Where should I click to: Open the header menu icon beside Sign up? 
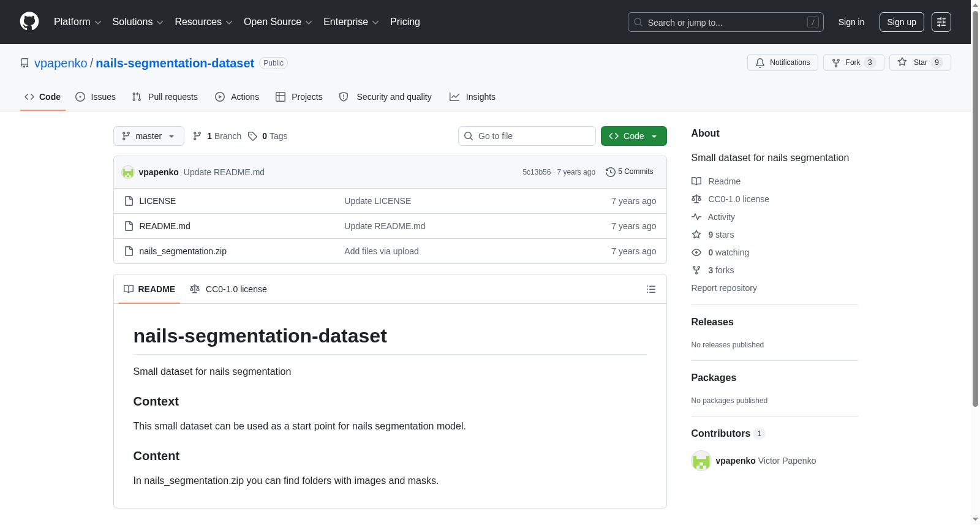coord(941,22)
